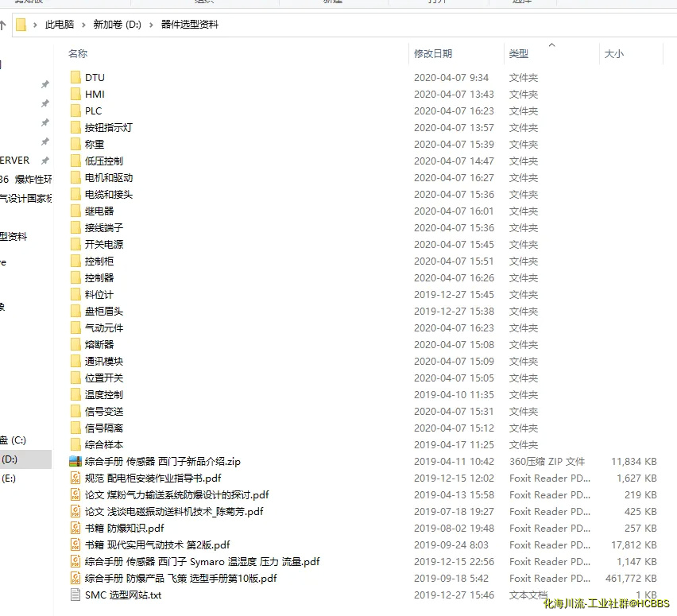The height and width of the screenshot is (616, 677).
Task: Click date 2019-04-17 11:25 of 综合样本
Action: [x=454, y=445]
